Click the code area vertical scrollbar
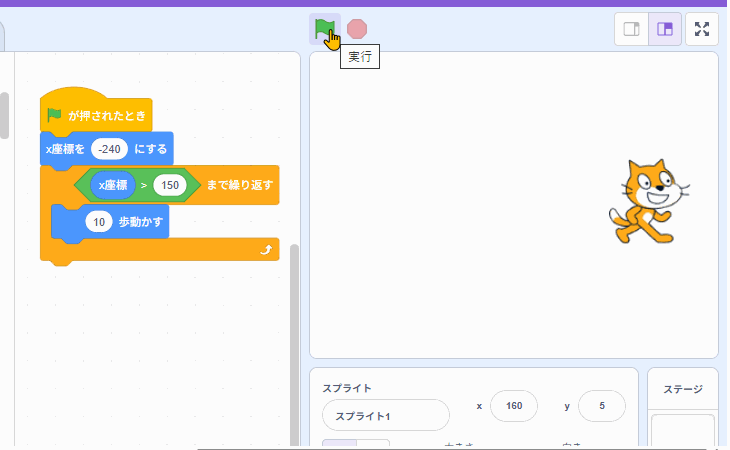The height and width of the screenshot is (450, 730). (x=294, y=344)
